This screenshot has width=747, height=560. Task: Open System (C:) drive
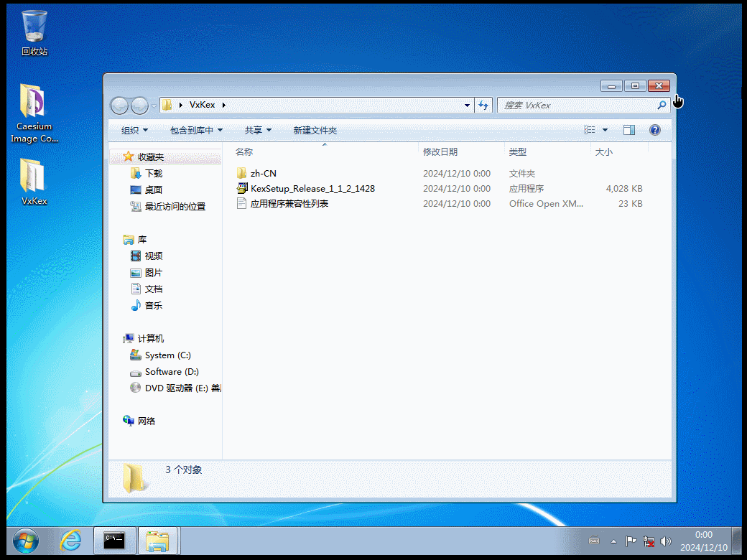[167, 355]
